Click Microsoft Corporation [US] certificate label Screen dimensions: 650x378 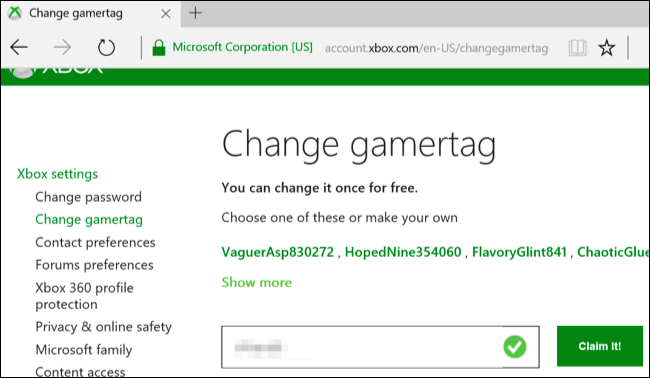click(243, 47)
